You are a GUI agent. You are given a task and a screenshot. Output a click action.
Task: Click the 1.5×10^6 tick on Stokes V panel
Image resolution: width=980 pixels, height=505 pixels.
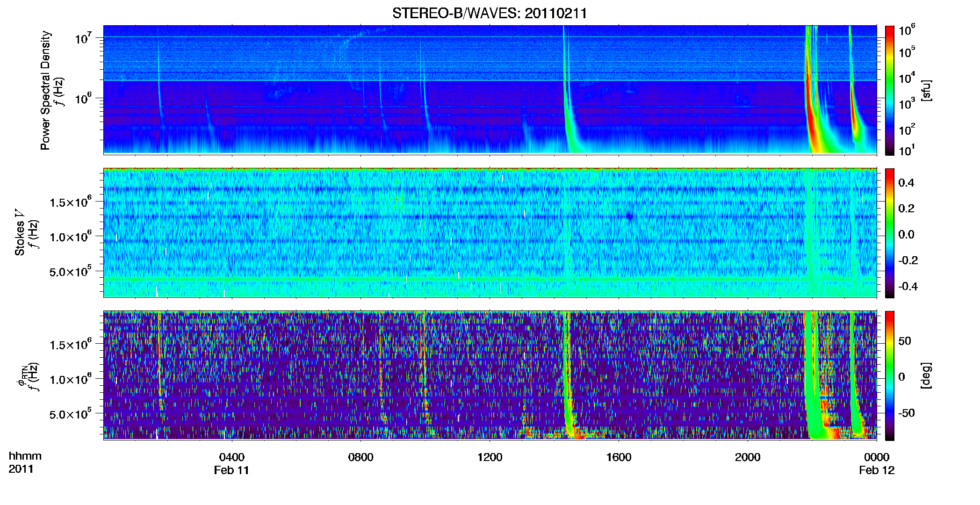coord(70,202)
